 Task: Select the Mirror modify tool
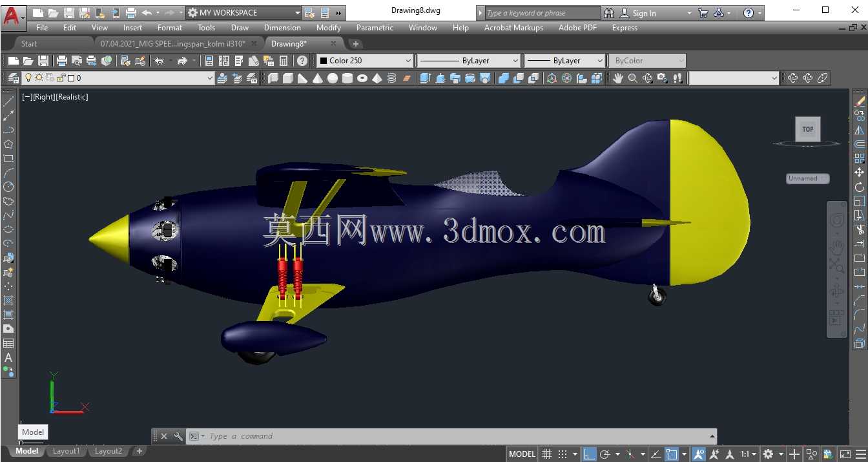[860, 130]
